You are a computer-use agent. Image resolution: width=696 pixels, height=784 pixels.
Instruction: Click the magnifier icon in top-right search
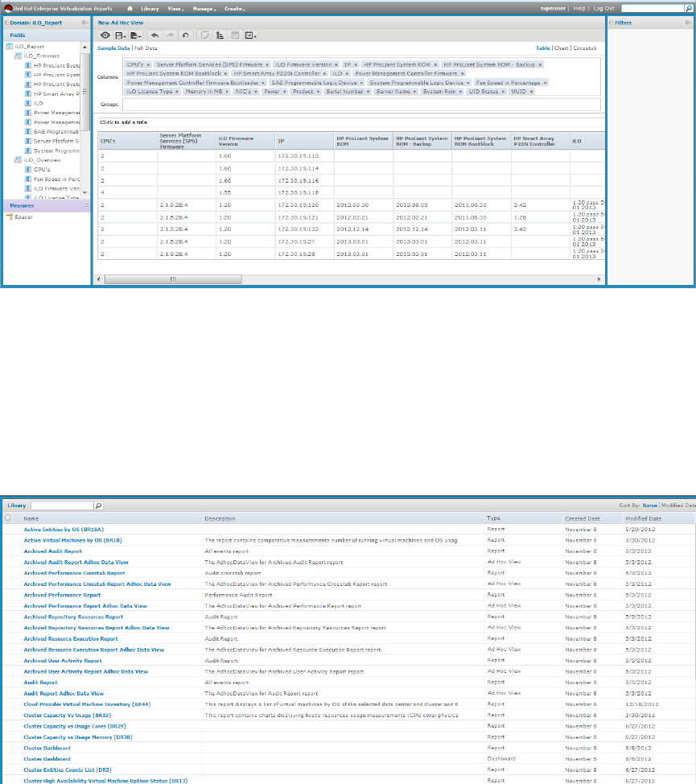(x=689, y=9)
